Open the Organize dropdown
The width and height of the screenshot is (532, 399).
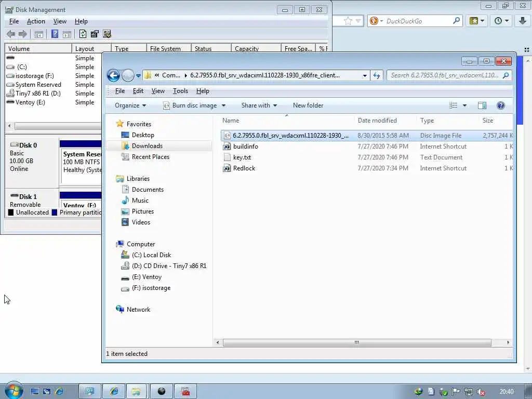coord(130,105)
